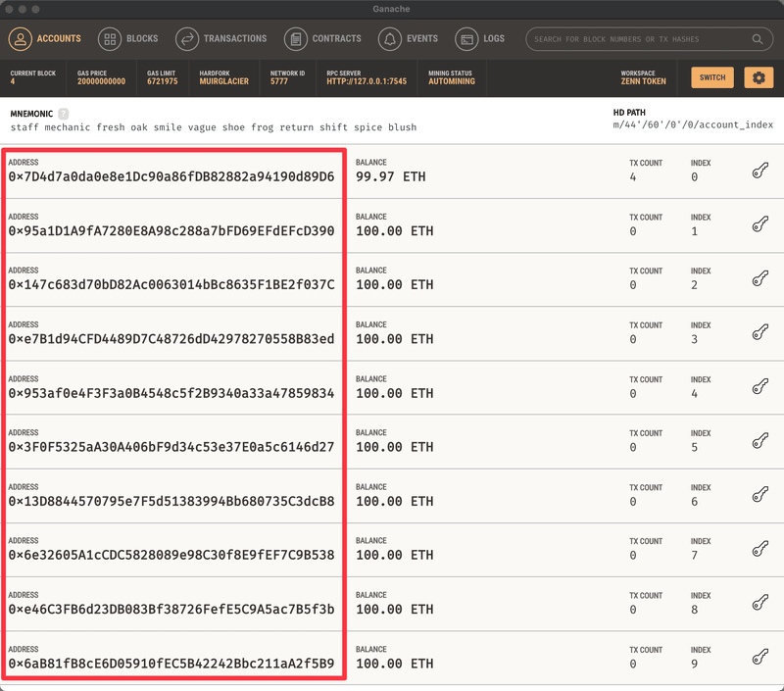
Task: Select address 0x7D4d7a0da0e8e1Dc90a86fDB82882a94190d89D6
Action: [171, 177]
